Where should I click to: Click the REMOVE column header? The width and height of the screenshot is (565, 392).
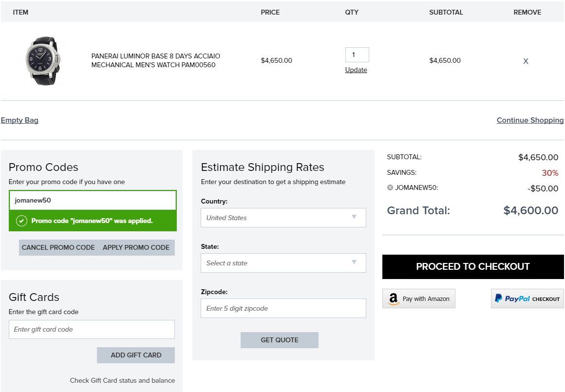point(527,12)
